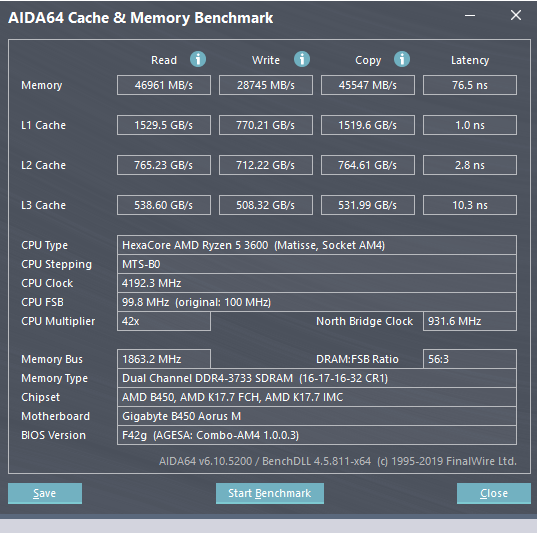Select Memory read value 46961 MB/s
Image resolution: width=537 pixels, height=533 pixels.
click(164, 85)
